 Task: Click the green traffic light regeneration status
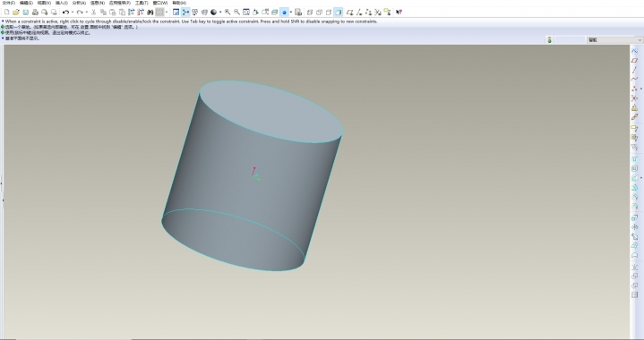(550, 39)
